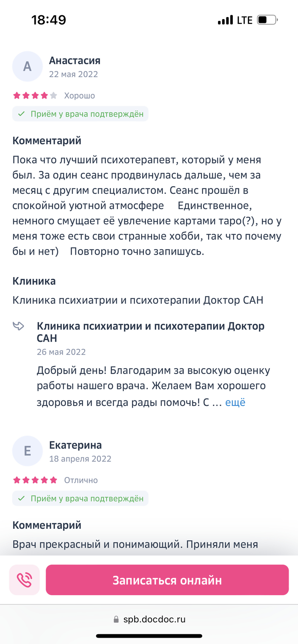Tap the clock time in status bar
Image resolution: width=298 pixels, height=644 pixels.
click(49, 20)
